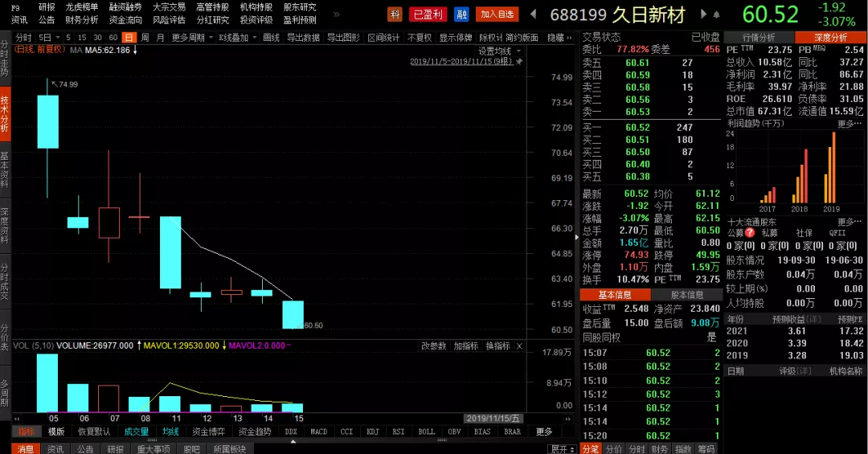Viewport: 868px width, 454px height.
Task: Select 技术分析 in the left sidebar
Action: [x=5, y=113]
